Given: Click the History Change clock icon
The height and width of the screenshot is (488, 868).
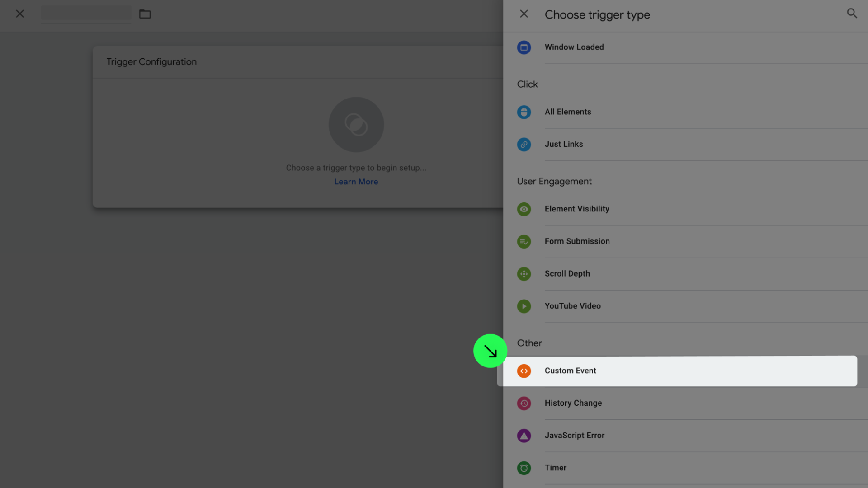Looking at the screenshot, I should tap(524, 404).
